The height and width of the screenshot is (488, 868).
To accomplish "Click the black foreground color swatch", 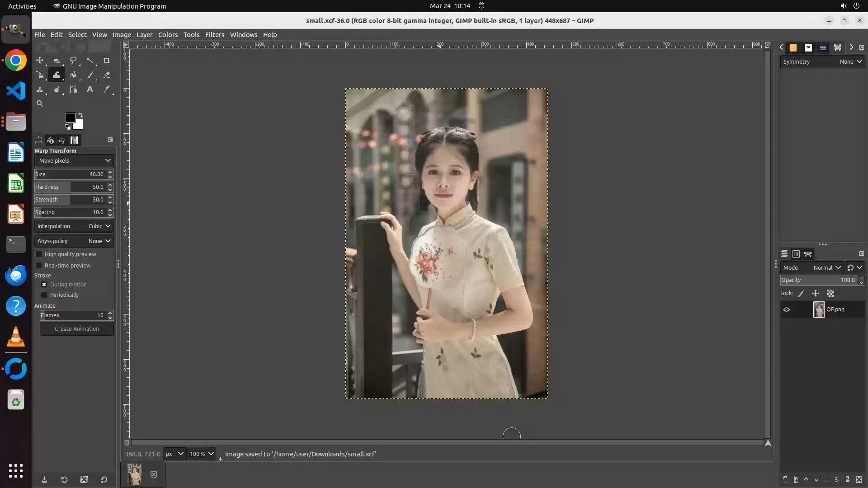I will (70, 117).
